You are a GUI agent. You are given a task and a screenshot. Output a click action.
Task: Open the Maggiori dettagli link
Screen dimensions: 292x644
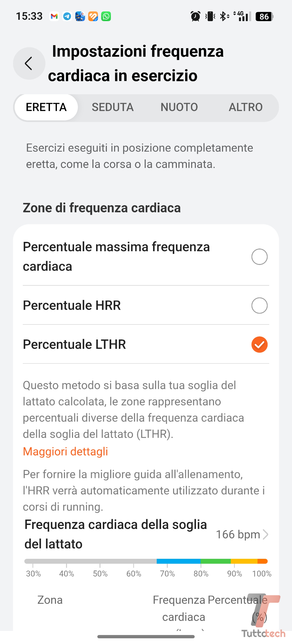[x=65, y=451]
